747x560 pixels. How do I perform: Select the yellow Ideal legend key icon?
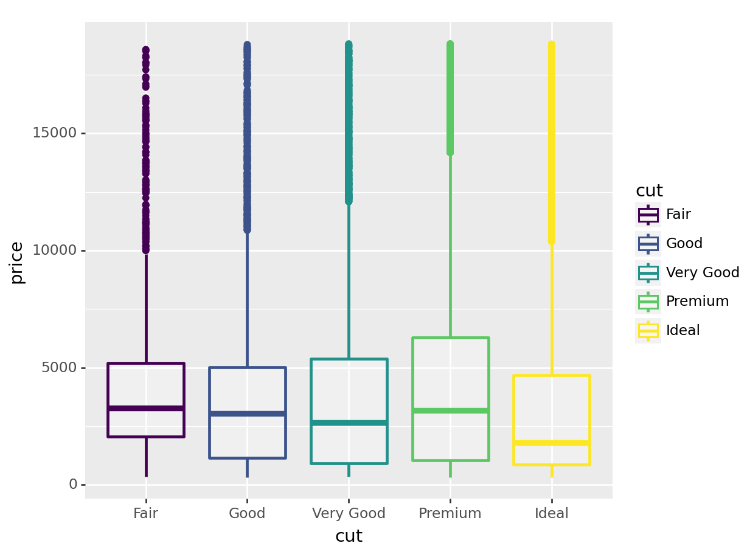tap(648, 331)
